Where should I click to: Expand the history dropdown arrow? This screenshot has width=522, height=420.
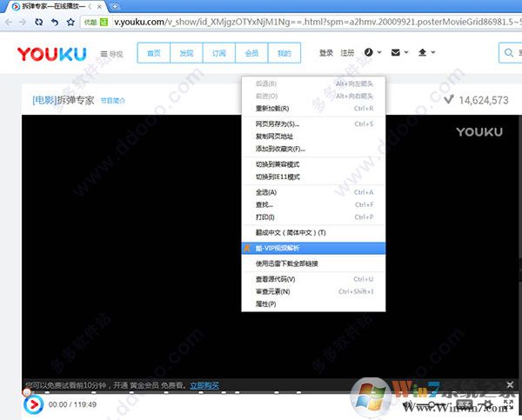pos(379,52)
